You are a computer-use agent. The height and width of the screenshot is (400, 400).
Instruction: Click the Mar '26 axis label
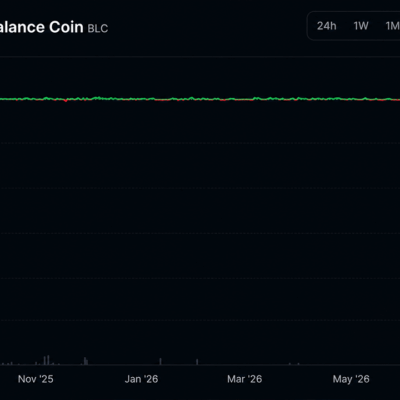245,379
